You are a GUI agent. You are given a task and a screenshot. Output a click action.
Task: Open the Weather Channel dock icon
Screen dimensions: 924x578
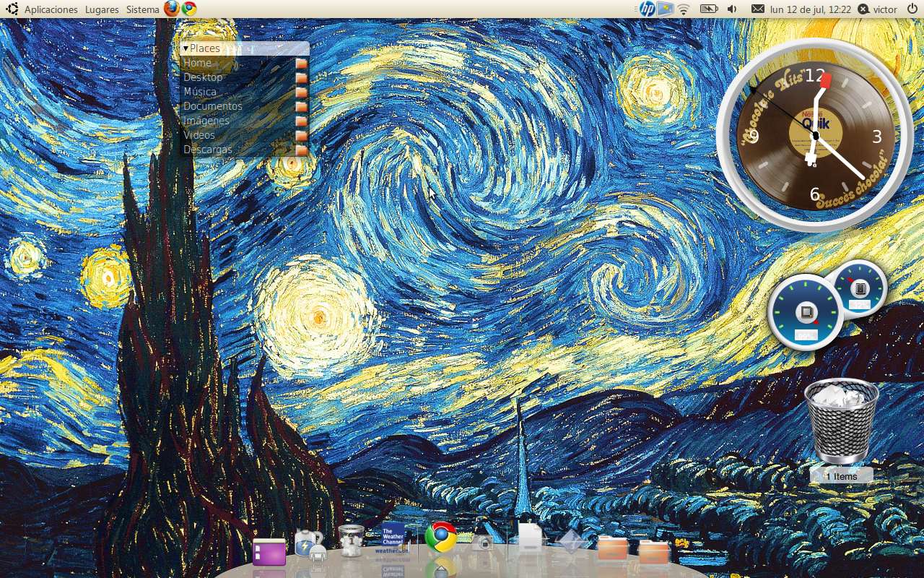click(x=393, y=538)
